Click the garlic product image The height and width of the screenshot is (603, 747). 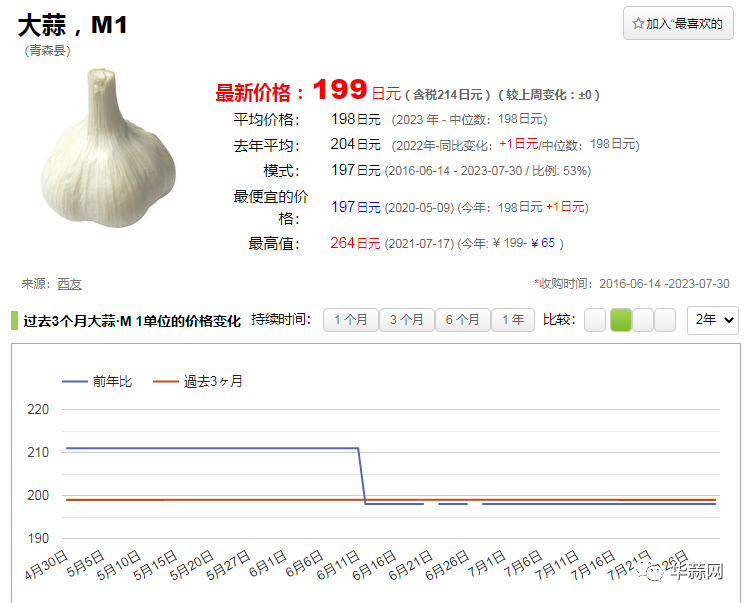(109, 148)
